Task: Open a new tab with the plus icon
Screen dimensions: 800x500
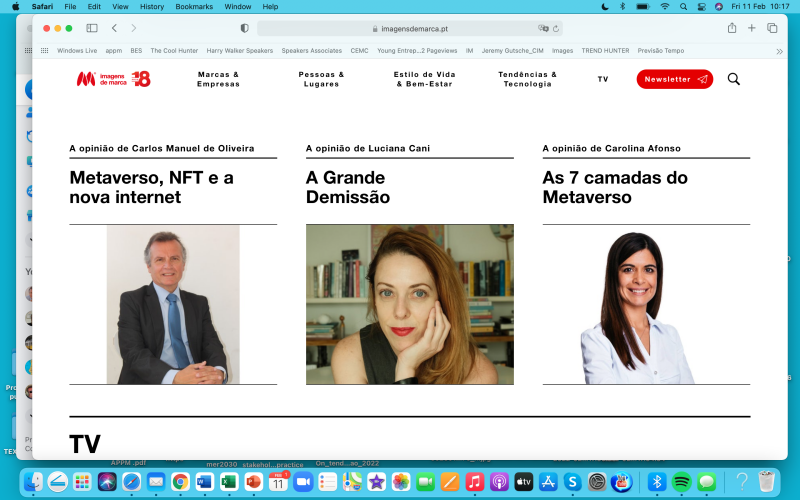Action: click(x=752, y=28)
